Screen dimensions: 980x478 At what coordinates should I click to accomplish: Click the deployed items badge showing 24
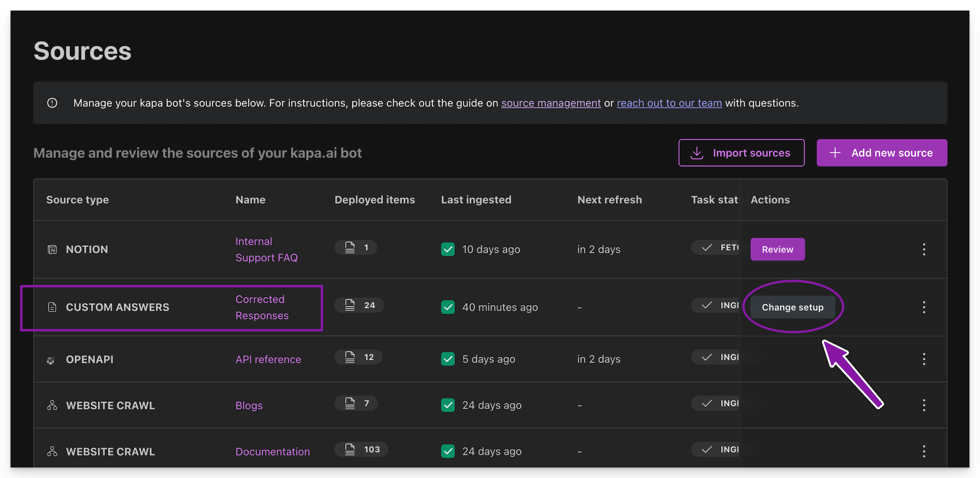pos(359,305)
